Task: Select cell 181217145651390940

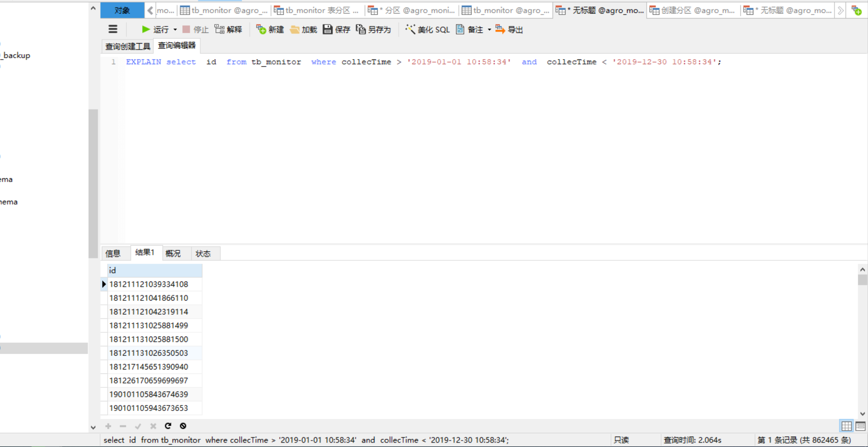Action: [x=155, y=367]
